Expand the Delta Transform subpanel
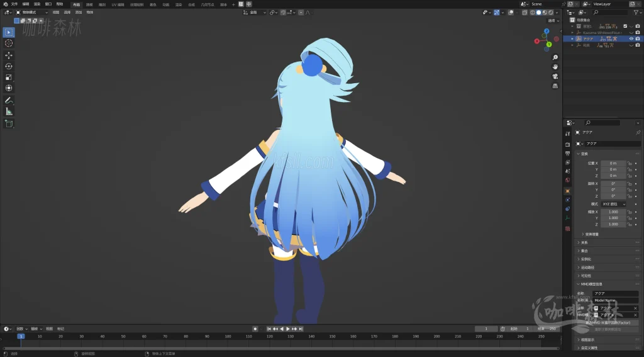The width and height of the screenshot is (644, 357). pos(583,234)
